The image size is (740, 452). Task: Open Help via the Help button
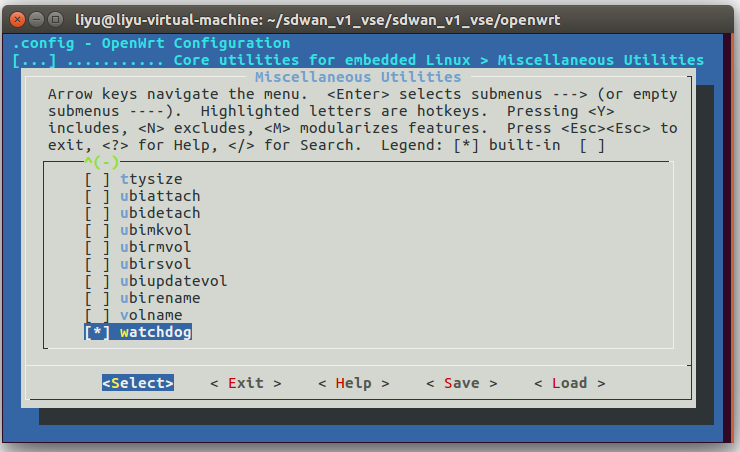[354, 383]
